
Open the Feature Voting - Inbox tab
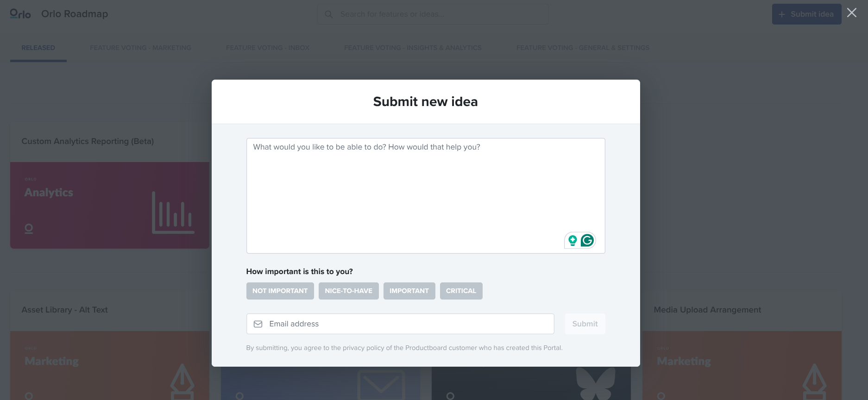point(267,48)
